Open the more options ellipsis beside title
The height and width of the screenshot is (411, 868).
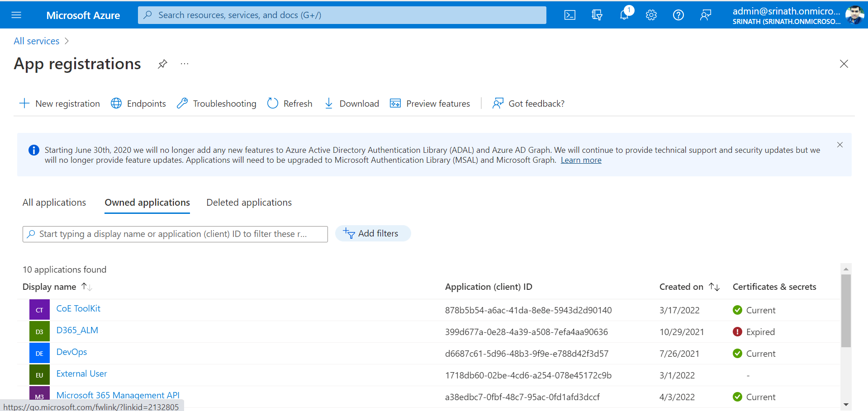point(185,64)
